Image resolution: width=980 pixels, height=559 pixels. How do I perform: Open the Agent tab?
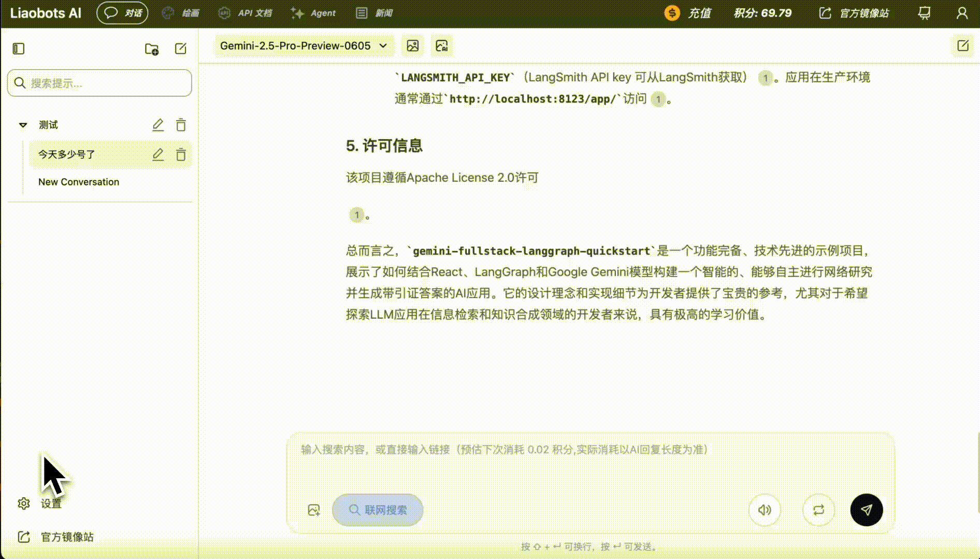[313, 13]
